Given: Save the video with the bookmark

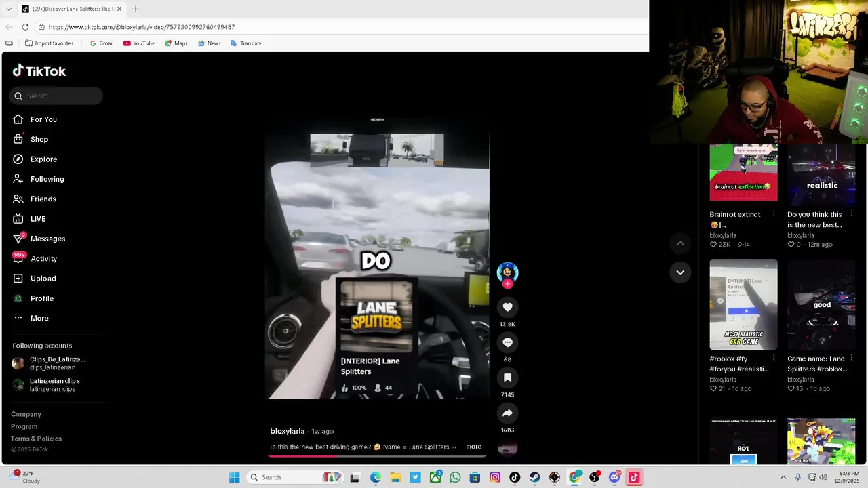Looking at the screenshot, I should click(x=507, y=378).
